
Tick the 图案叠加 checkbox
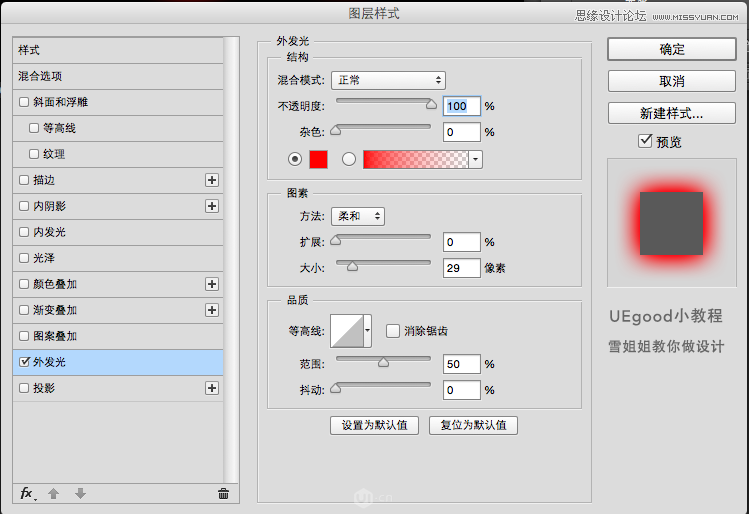pyautogui.click(x=24, y=336)
